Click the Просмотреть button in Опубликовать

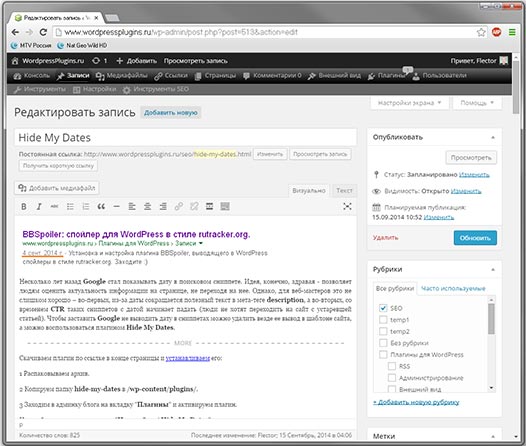pyautogui.click(x=471, y=158)
